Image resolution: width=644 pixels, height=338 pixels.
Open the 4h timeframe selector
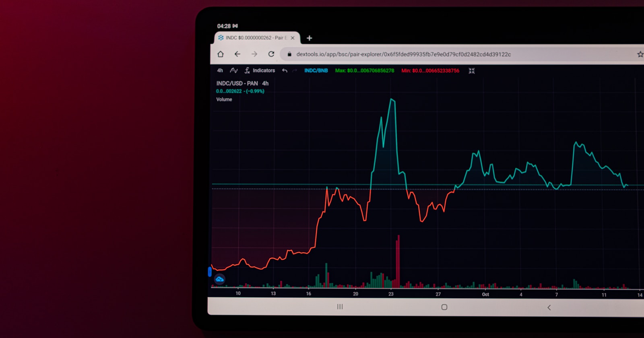point(220,70)
